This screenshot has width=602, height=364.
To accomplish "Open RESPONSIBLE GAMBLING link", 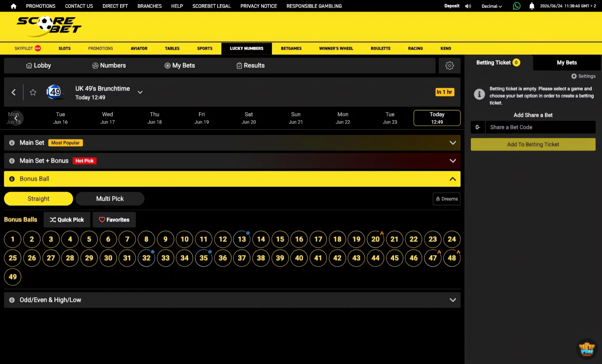I will pos(314,6).
